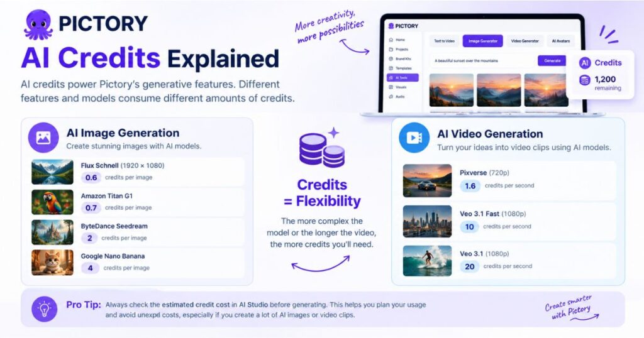Click the ByteDance Seedream 2 credits badge
Viewport: 644px width, 338px height.
[89, 238]
